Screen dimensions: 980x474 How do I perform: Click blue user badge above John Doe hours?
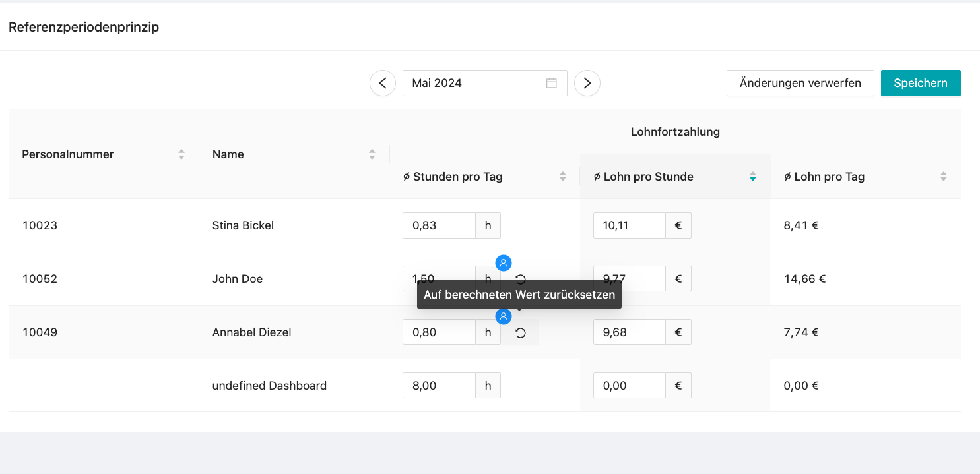click(x=504, y=263)
